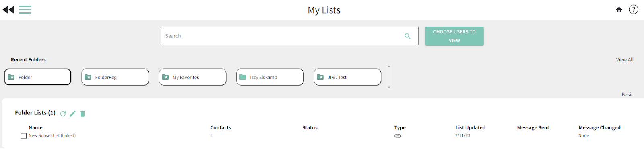Click CHOOSE USERS TO VIEW button

point(454,36)
